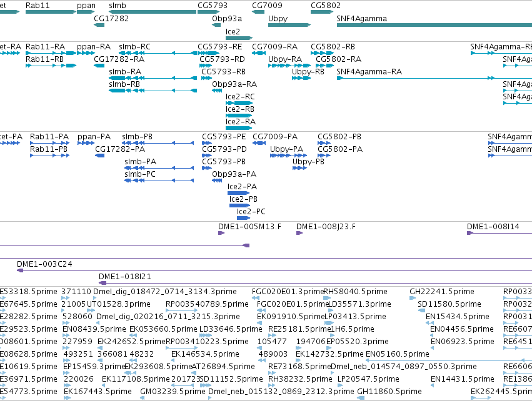Select the SNF4Agamma gene label
Image resolution: width=532 pixels, height=401 pixels.
pos(362,19)
